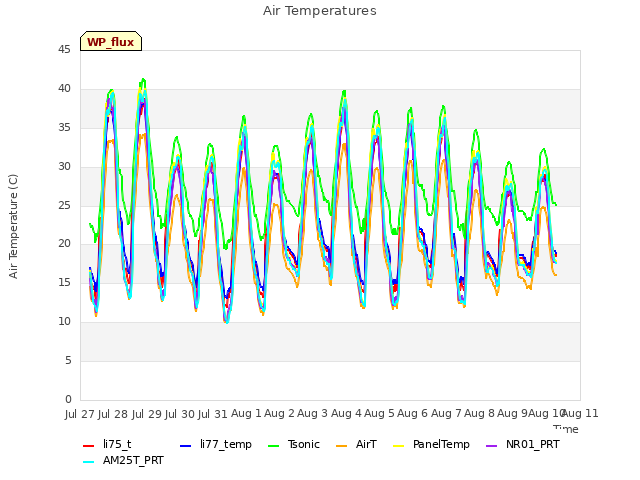Select the NR01_PRT legend entry
The image size is (640, 480).
pyautogui.click(x=523, y=444)
